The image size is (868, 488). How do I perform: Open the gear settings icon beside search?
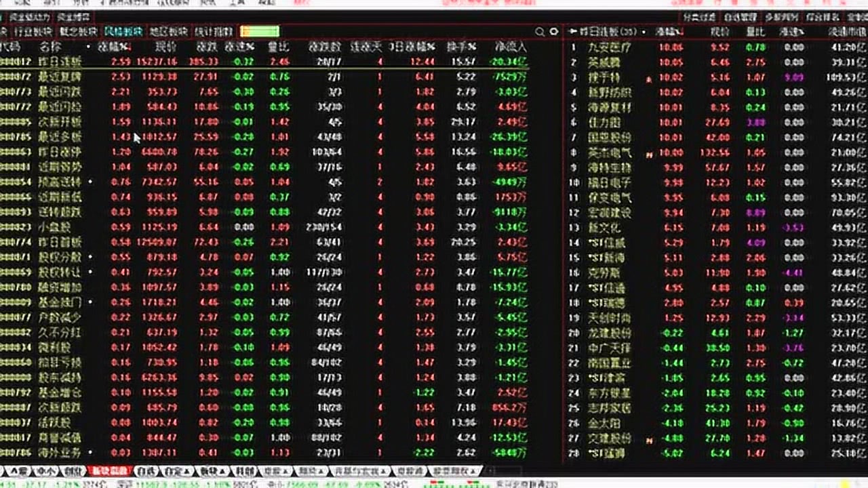(553, 32)
